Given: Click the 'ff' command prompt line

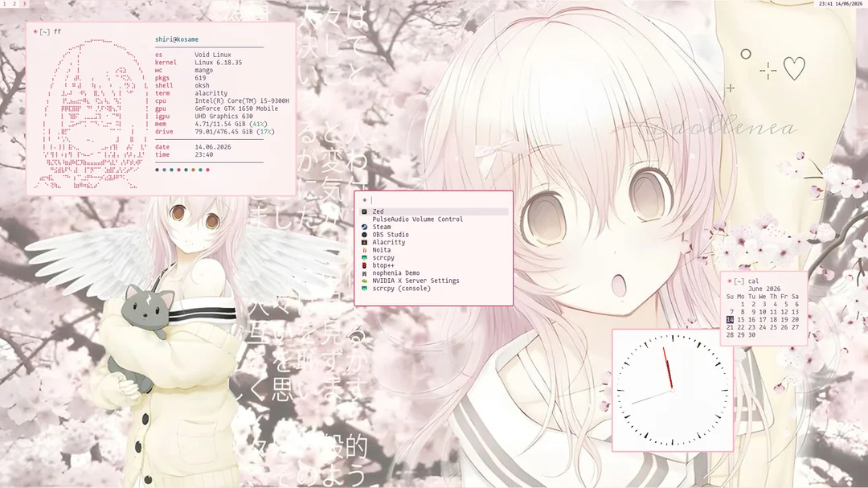Looking at the screenshot, I should [47, 31].
